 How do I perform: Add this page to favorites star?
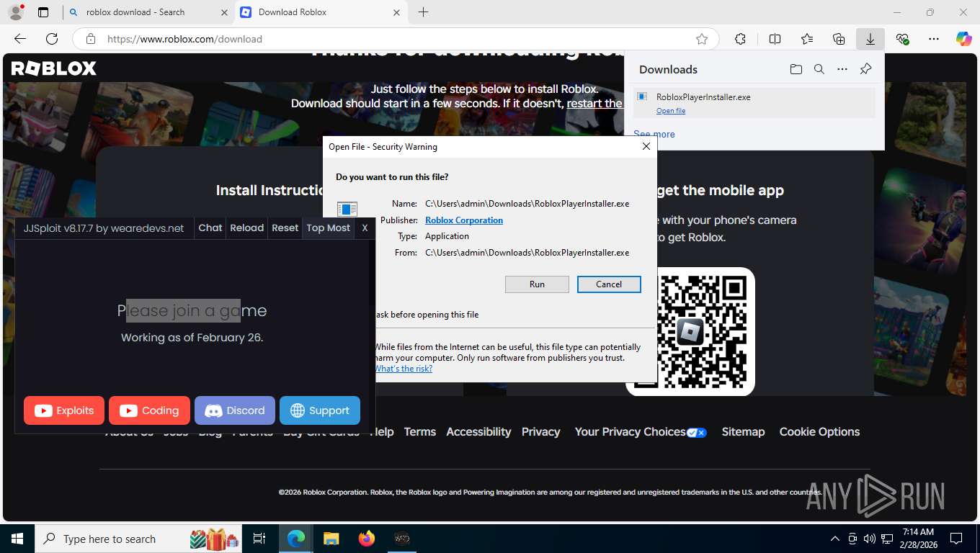(x=701, y=39)
